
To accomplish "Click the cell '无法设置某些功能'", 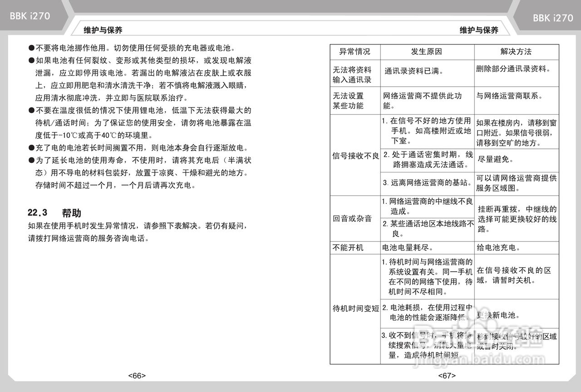I will (349, 101).
